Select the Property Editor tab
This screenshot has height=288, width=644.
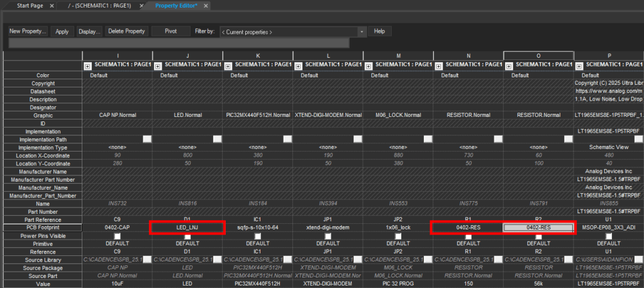click(176, 6)
